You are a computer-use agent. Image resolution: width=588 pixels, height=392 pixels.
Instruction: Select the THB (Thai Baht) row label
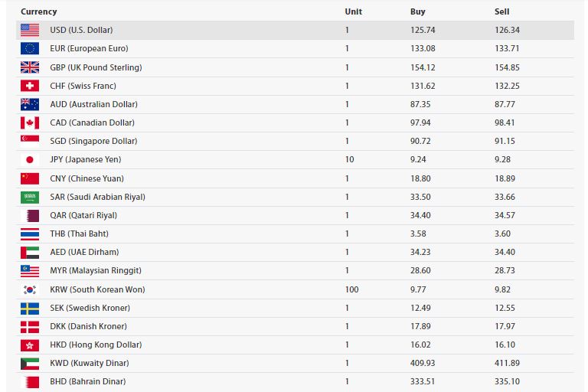(80, 234)
